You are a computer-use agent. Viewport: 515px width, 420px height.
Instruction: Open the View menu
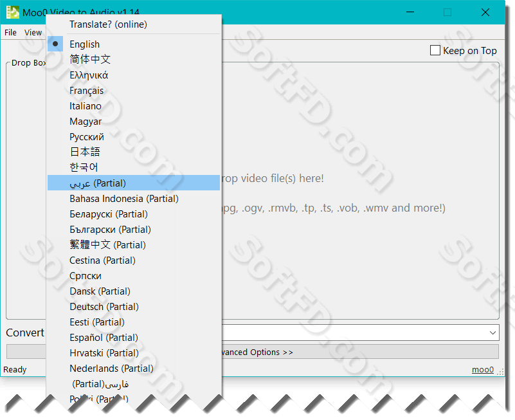click(x=33, y=33)
